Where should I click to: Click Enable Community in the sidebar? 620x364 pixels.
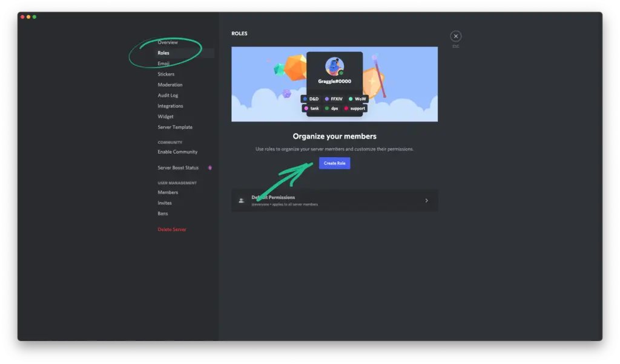tap(177, 152)
